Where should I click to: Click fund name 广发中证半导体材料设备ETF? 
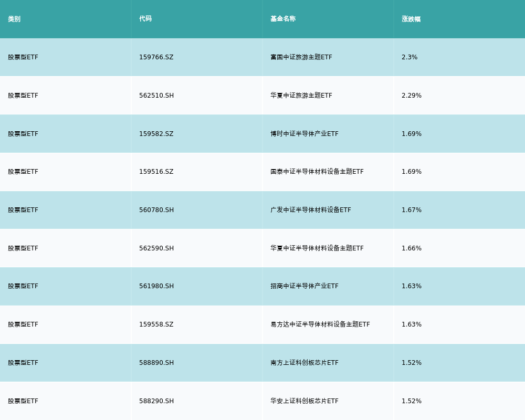click(x=311, y=210)
